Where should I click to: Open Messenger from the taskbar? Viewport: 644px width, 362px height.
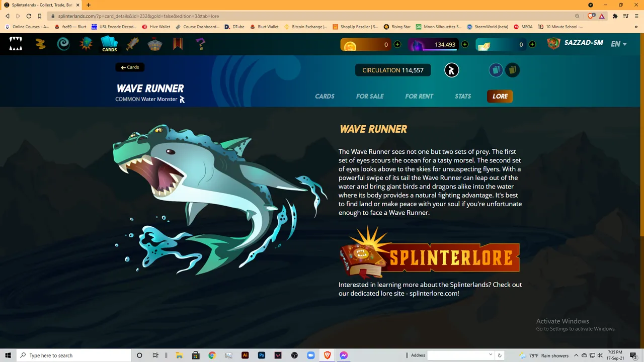coord(344,355)
